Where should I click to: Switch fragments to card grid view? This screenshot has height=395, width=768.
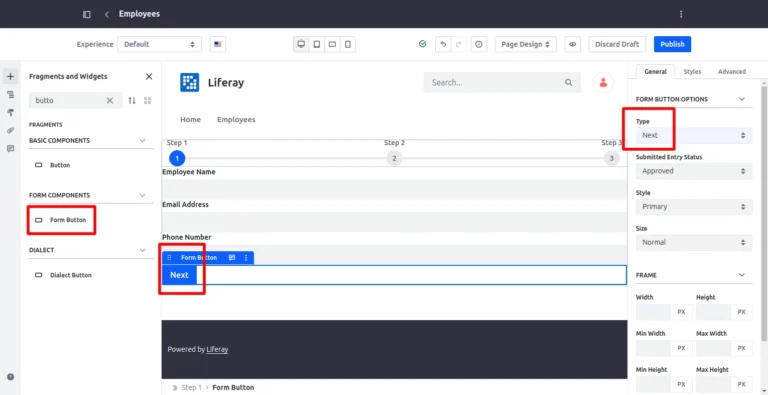click(x=147, y=100)
